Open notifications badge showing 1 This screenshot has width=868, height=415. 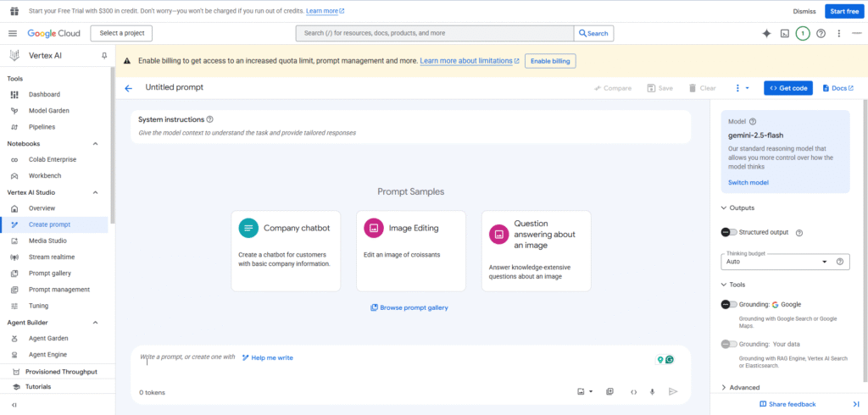(803, 33)
